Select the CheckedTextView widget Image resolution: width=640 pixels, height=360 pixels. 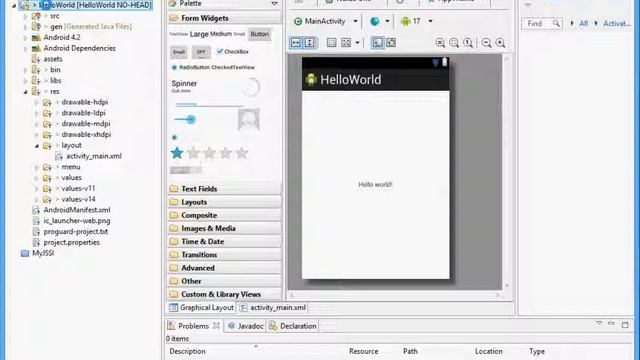[233, 67]
